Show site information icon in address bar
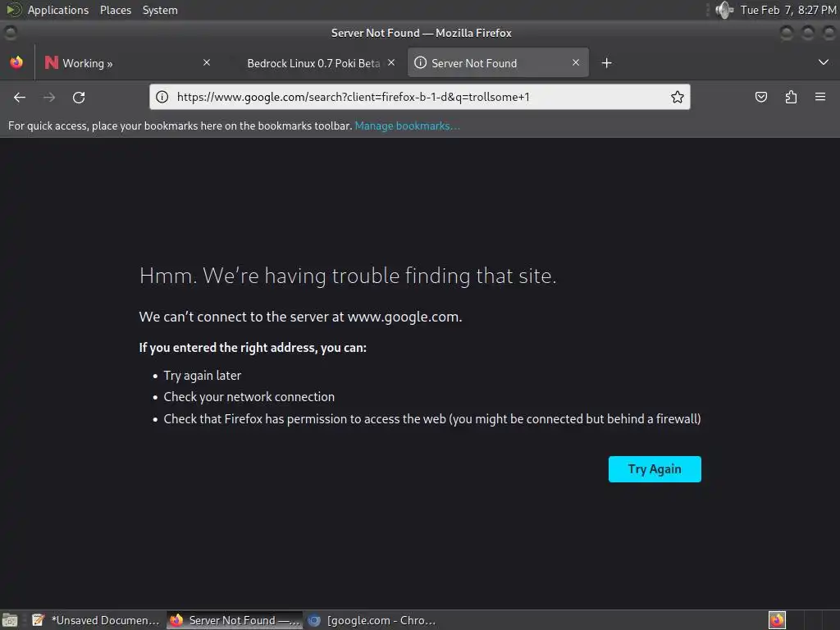Image resolution: width=840 pixels, height=630 pixels. tap(162, 97)
